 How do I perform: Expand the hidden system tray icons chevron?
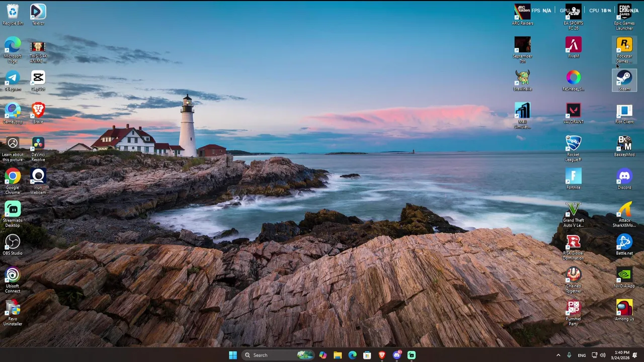[558, 355]
